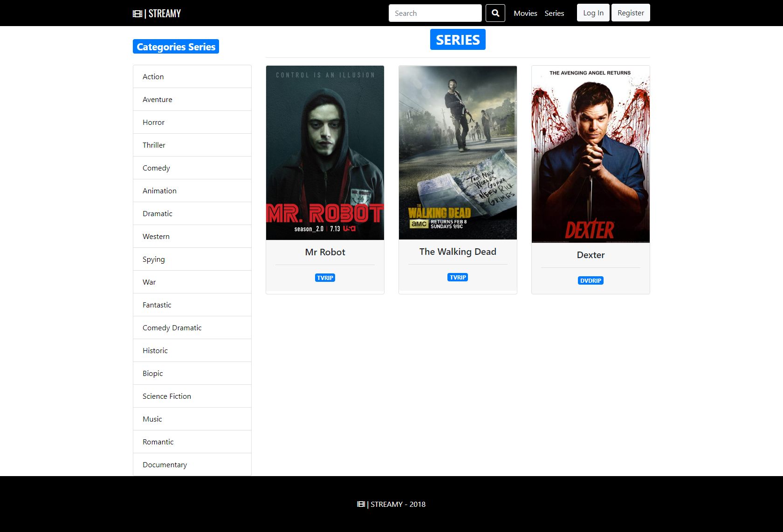The image size is (783, 532).
Task: Open the STREAMY logo home link
Action: pyautogui.click(x=157, y=14)
